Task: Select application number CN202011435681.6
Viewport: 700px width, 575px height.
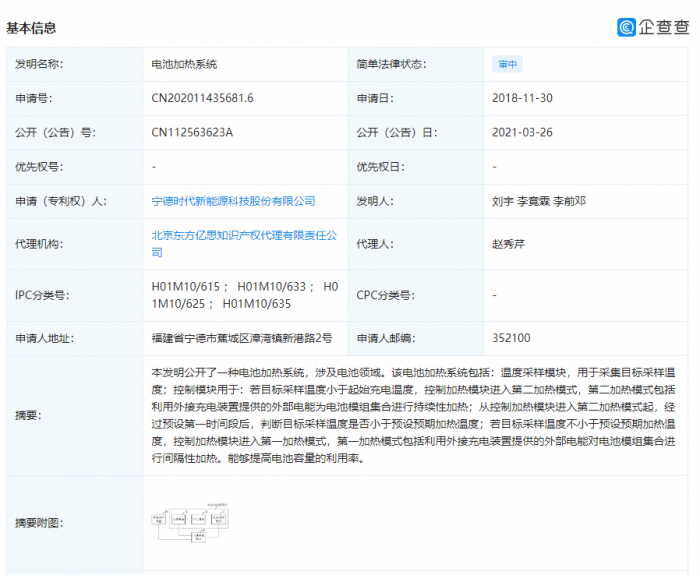Action: [x=202, y=98]
